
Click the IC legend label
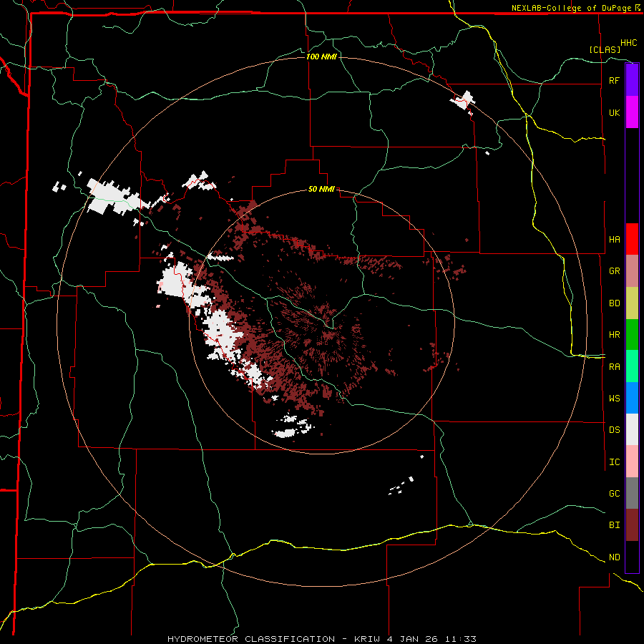click(614, 462)
